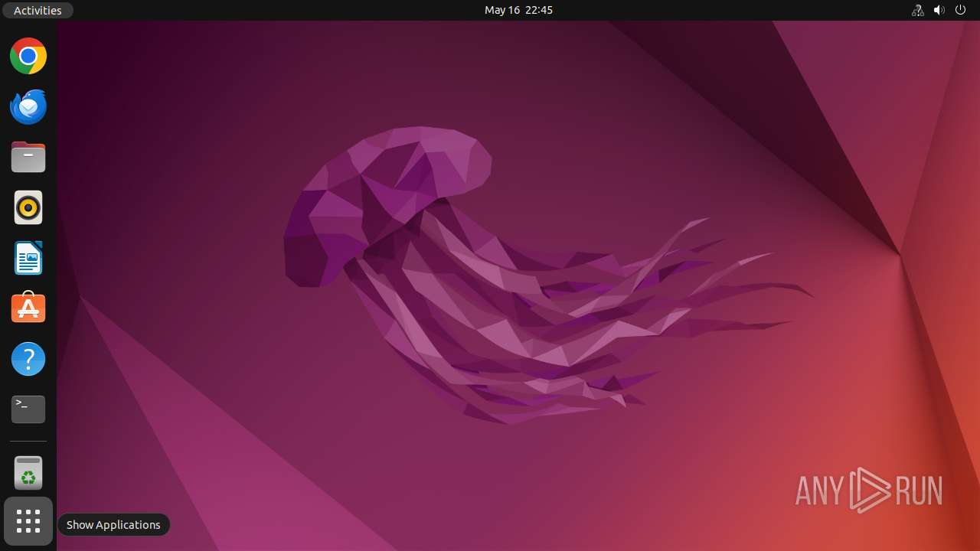Open the Files manager in the dock
Image resolution: width=980 pixels, height=551 pixels.
pyautogui.click(x=28, y=157)
